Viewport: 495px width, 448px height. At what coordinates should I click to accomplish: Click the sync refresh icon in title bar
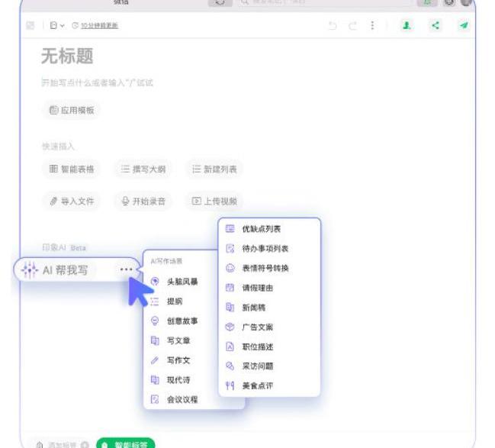220,2
